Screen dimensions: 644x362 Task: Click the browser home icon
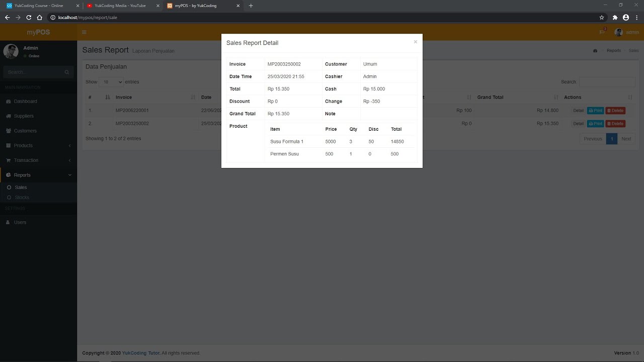pos(39,18)
